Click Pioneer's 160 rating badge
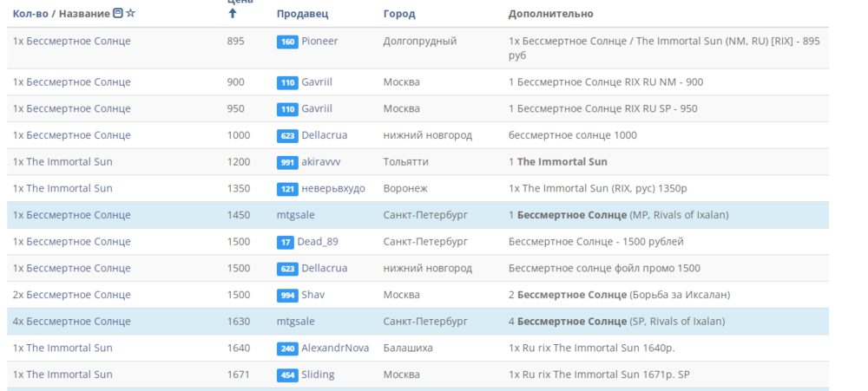The image size is (868, 391). pyautogui.click(x=287, y=42)
